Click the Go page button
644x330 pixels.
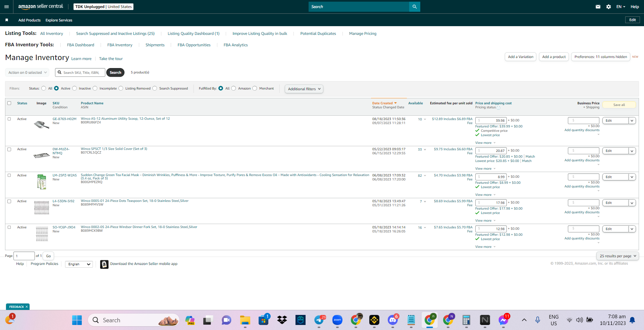pos(49,256)
